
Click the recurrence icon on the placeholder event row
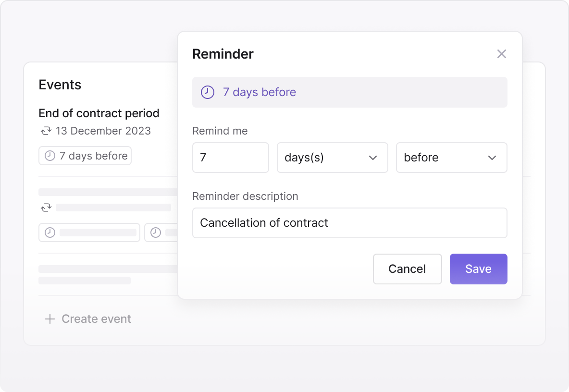tap(46, 208)
